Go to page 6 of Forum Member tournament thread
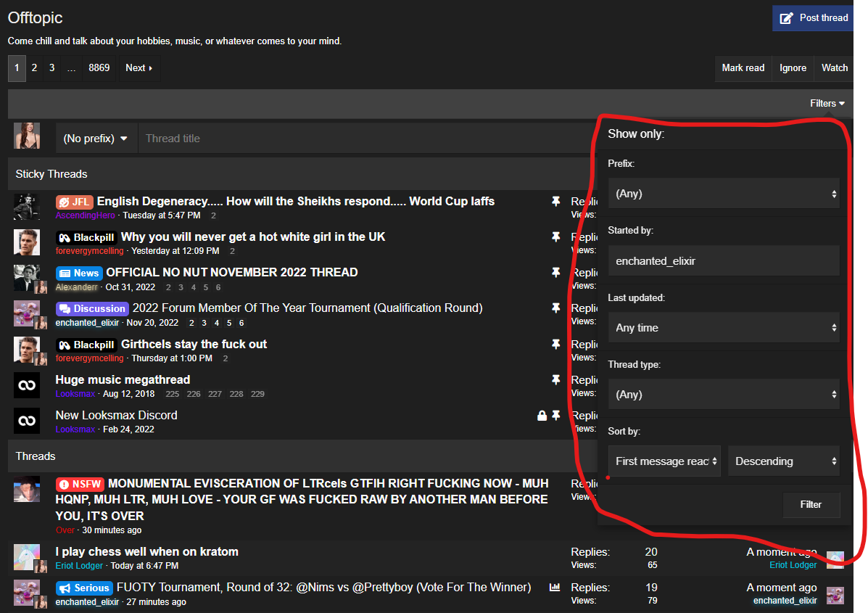The width and height of the screenshot is (868, 613). 241,324
